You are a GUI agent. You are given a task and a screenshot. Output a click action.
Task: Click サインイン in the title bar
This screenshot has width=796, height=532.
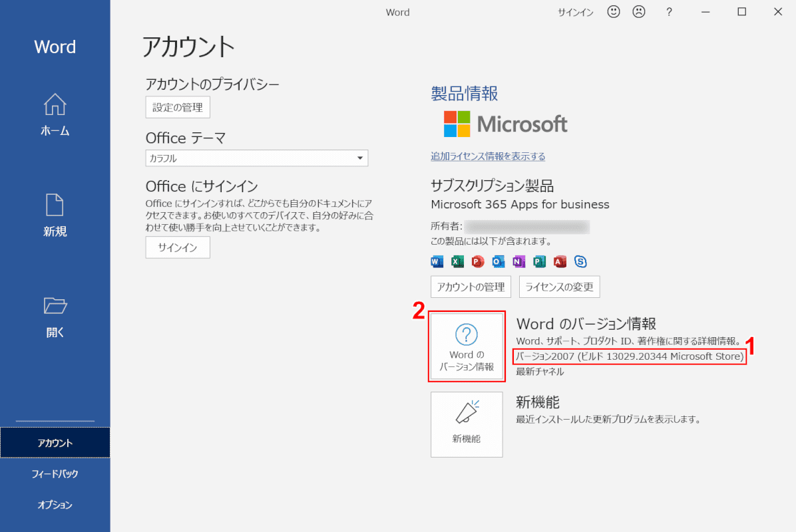575,12
